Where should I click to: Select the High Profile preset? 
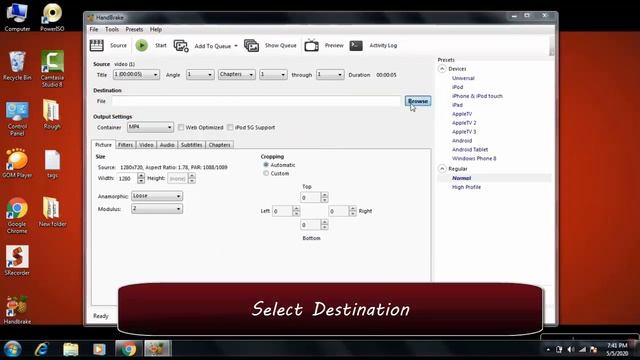click(466, 187)
